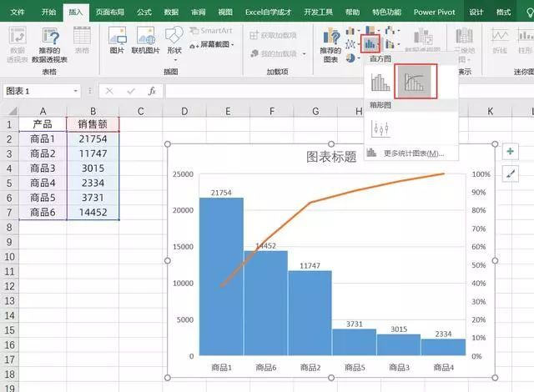Image resolution: width=534 pixels, height=392 pixels.
Task: Open My Add-ins (我的加载项)
Action: 278,53
